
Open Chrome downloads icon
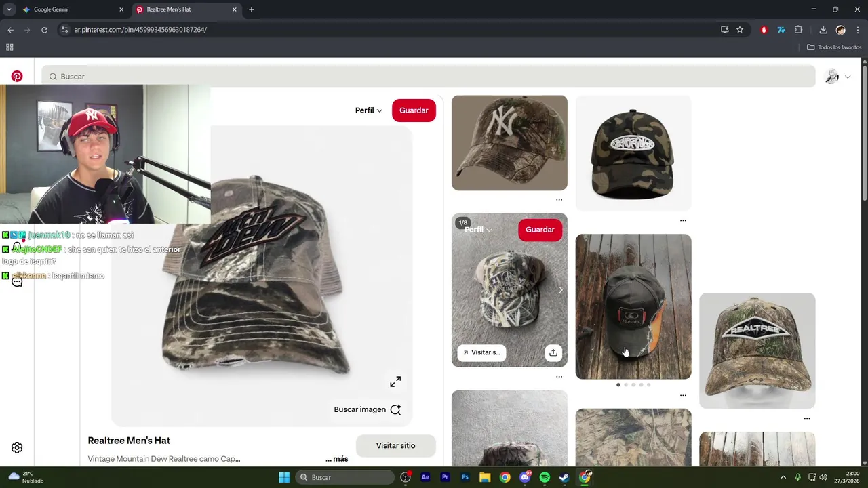(x=823, y=30)
